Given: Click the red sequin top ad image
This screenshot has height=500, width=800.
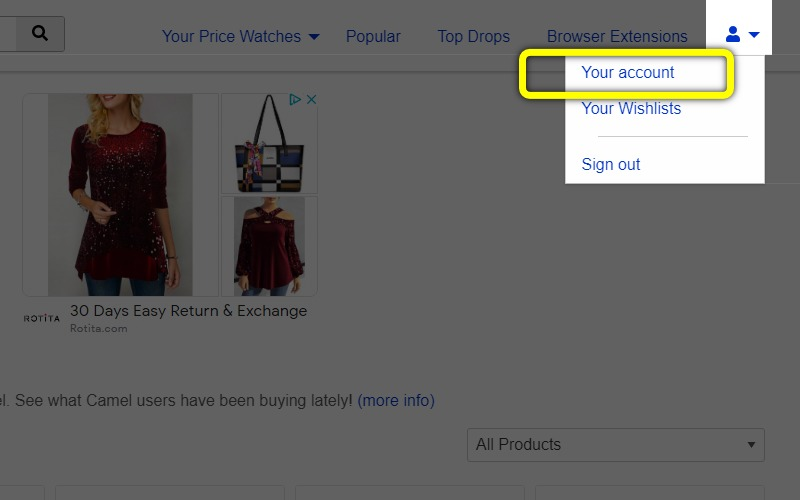Looking at the screenshot, I should (120, 195).
